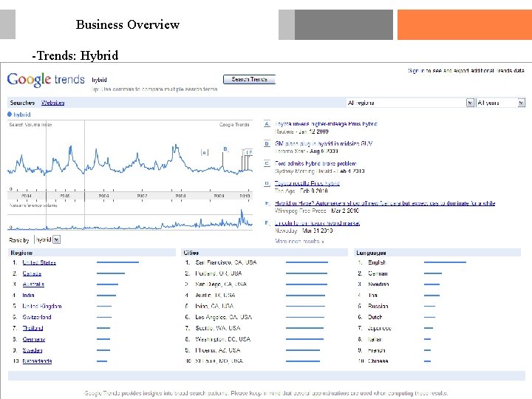The width and height of the screenshot is (532, 399).
Task: Click English in the Languages list
Action: click(377, 262)
